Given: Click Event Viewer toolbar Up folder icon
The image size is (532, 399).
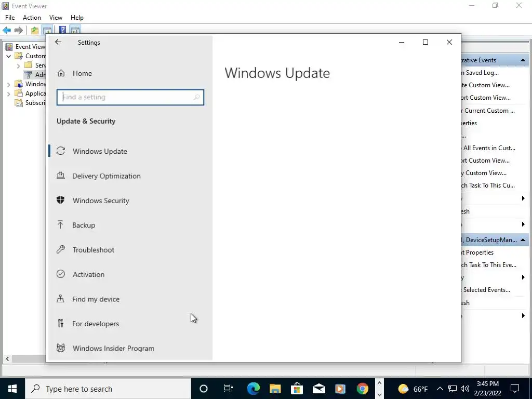Looking at the screenshot, I should tap(35, 30).
